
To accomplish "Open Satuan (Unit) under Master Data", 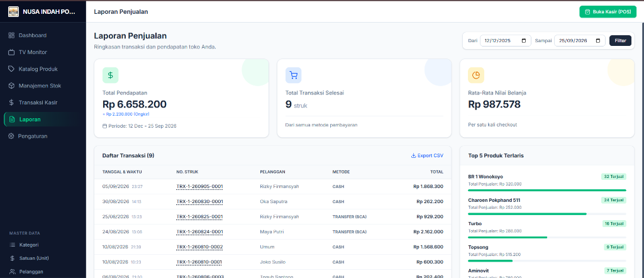I will pyautogui.click(x=43, y=259).
